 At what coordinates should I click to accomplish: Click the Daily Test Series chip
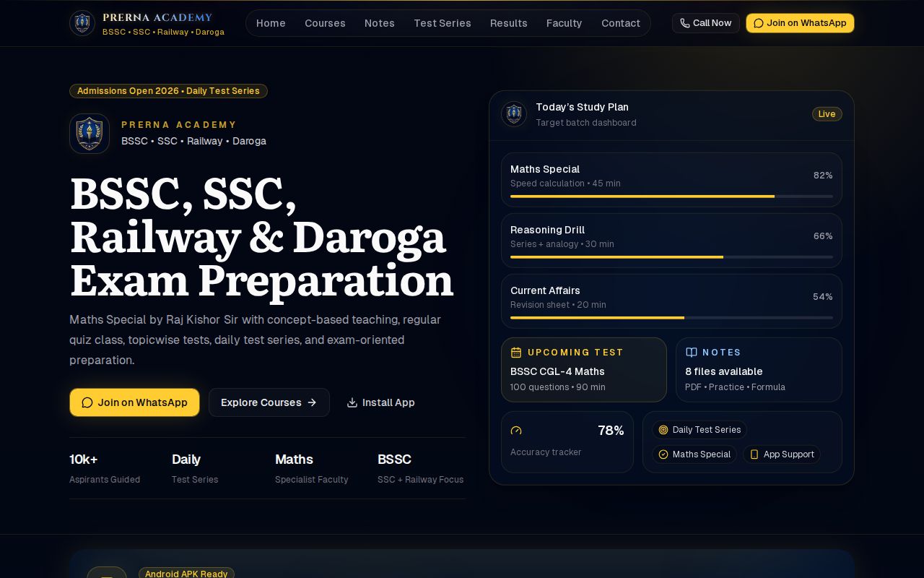(x=699, y=430)
